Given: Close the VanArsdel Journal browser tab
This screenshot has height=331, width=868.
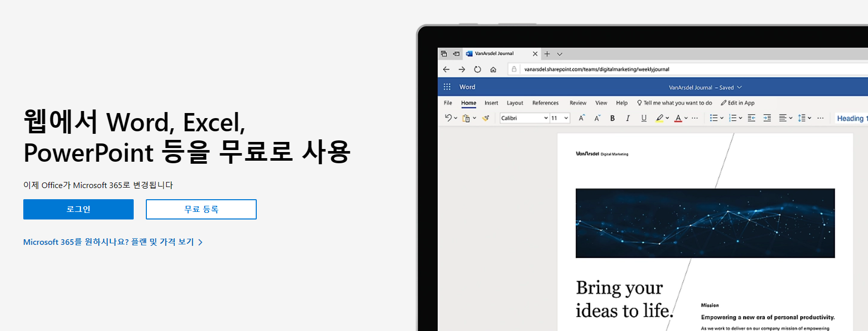Looking at the screenshot, I should 535,54.
